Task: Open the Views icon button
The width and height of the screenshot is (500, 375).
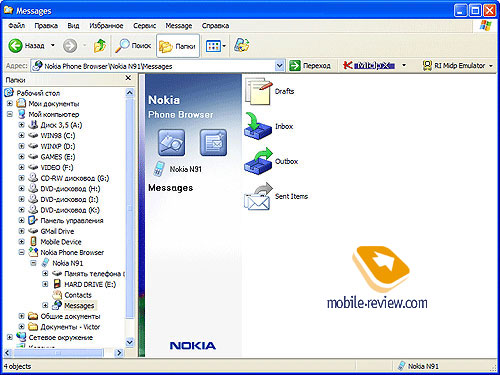Action: [213, 46]
